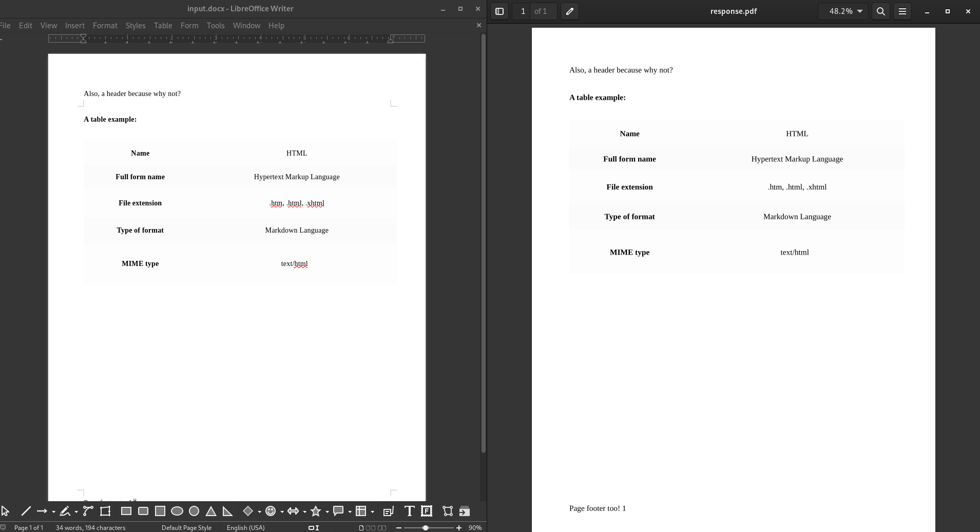
Task: Toggle insert mode indicator in status bar
Action: point(314,527)
